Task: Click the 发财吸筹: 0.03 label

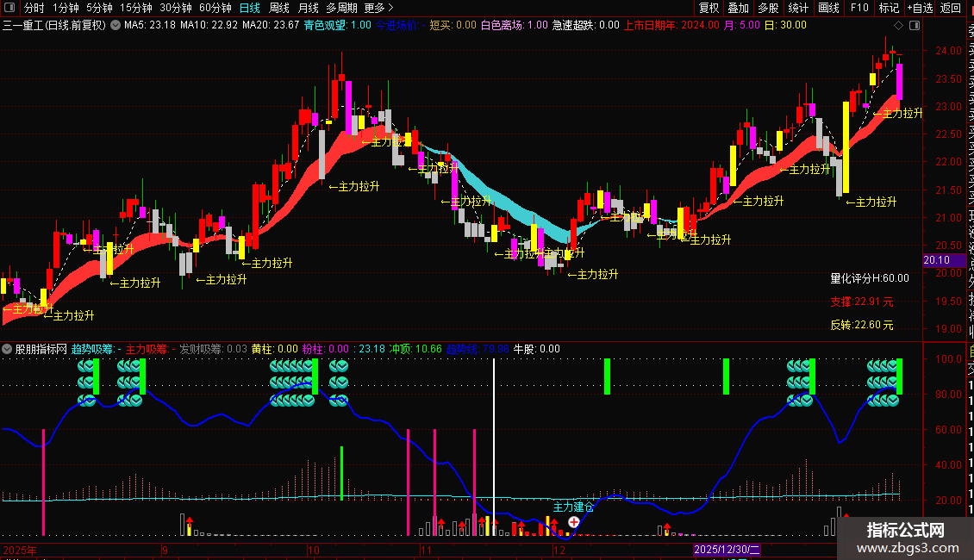Action: pyautogui.click(x=213, y=349)
